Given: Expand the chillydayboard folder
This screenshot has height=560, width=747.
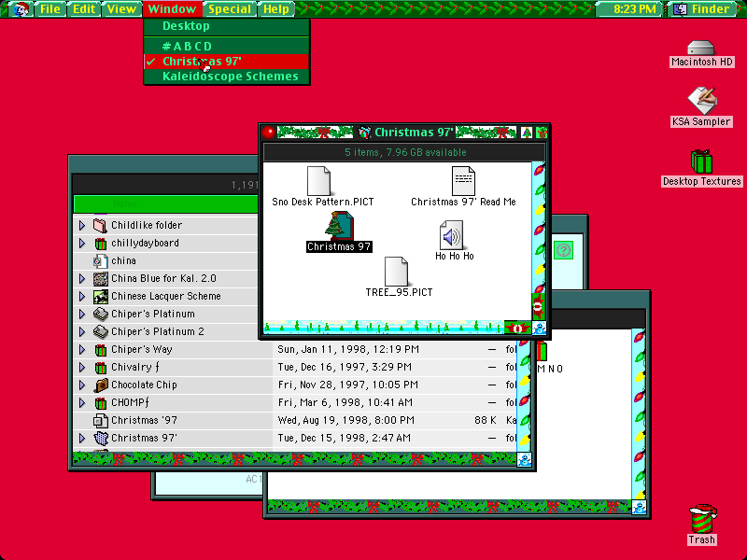Looking at the screenshot, I should (x=82, y=244).
